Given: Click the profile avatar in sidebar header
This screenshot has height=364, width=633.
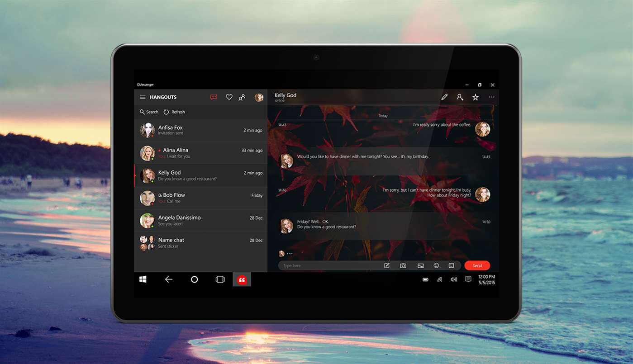Looking at the screenshot, I should 259,97.
